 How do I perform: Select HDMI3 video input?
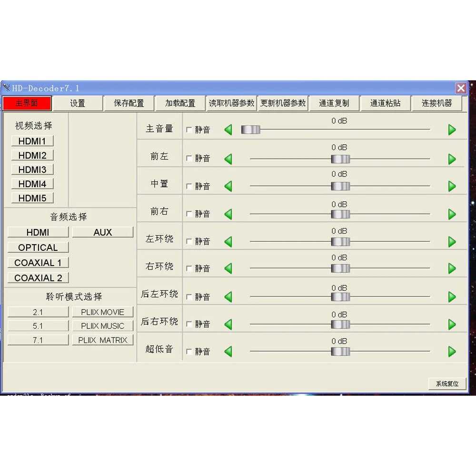32,170
